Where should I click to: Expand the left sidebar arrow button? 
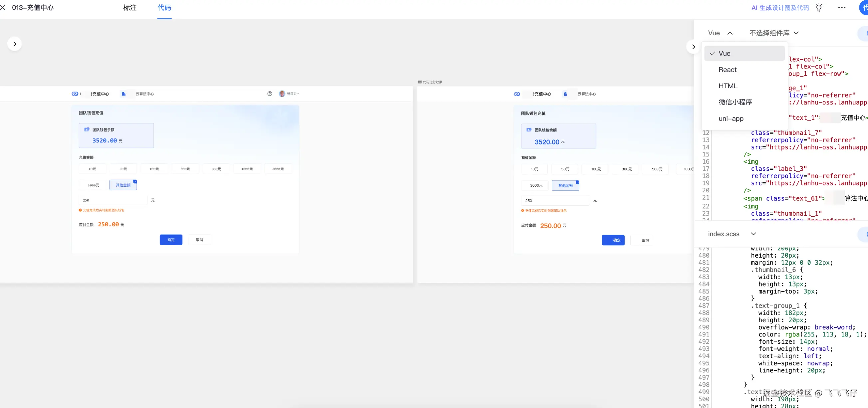click(15, 44)
